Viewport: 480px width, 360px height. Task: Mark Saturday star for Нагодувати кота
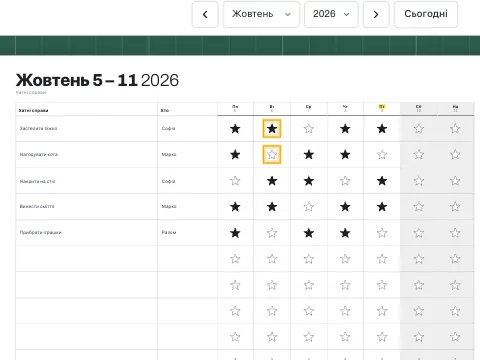[x=419, y=155]
